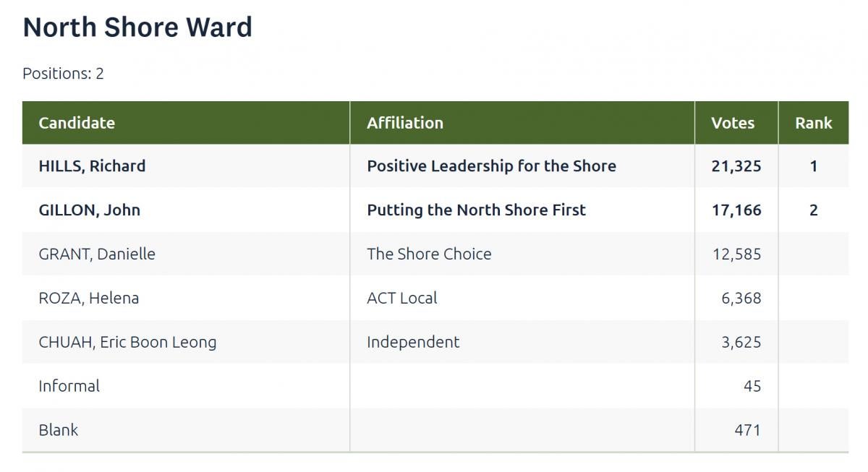Click the Candidate column header
Screen dimensions: 868x472
(77, 123)
